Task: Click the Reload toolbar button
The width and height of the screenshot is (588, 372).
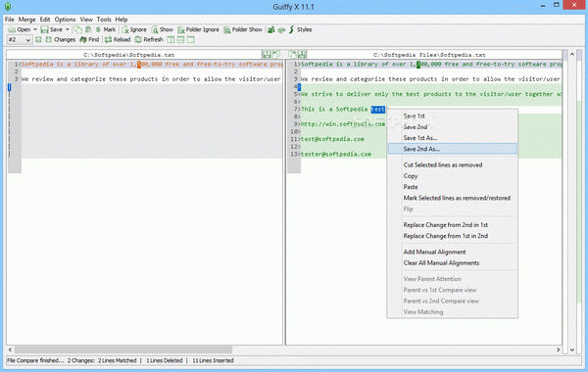Action: coord(118,40)
